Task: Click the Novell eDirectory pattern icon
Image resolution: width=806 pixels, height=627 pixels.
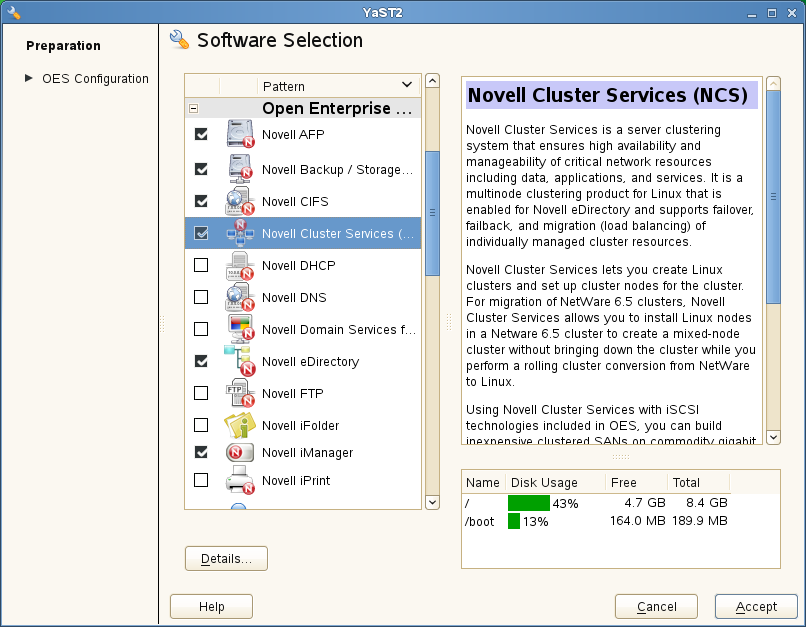Action: point(240,361)
